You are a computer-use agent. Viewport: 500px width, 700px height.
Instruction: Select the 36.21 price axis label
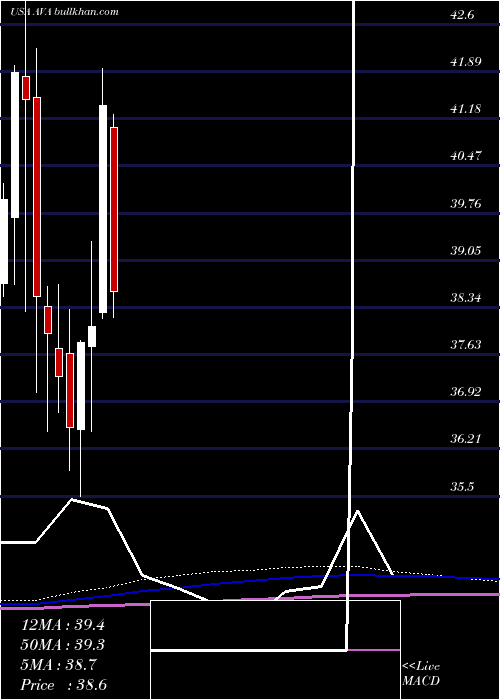(466, 439)
